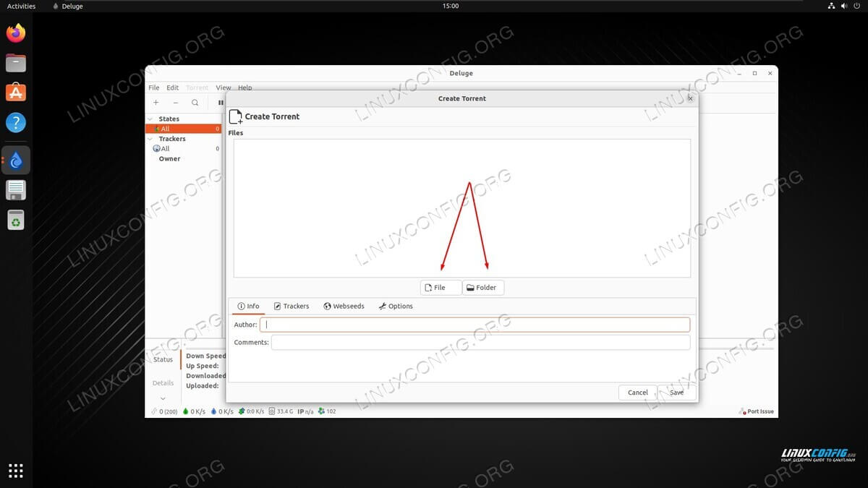The height and width of the screenshot is (488, 868).
Task: Click the Add Torrent plus icon
Action: 156,103
